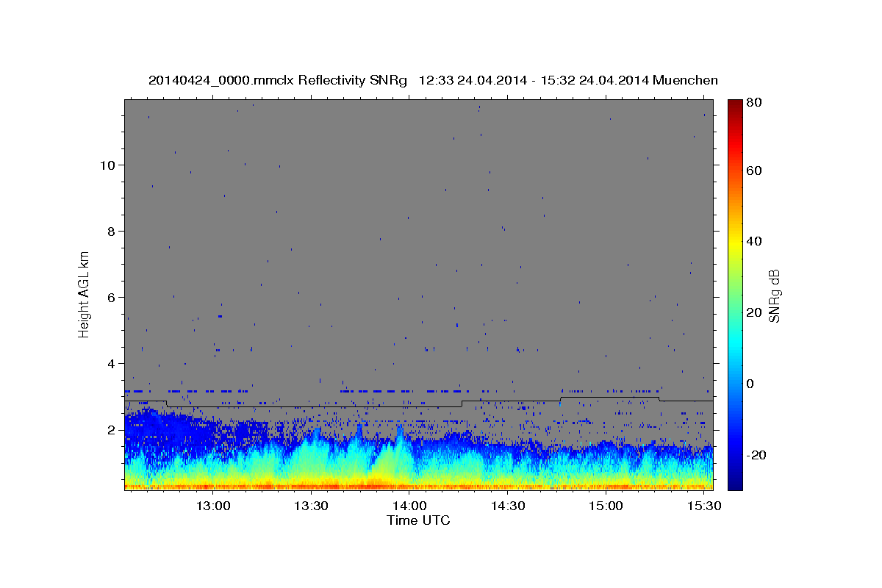This screenshot has width=882, height=588.
Task: Click the 'Time UTC' axis label
Action: pos(418,520)
